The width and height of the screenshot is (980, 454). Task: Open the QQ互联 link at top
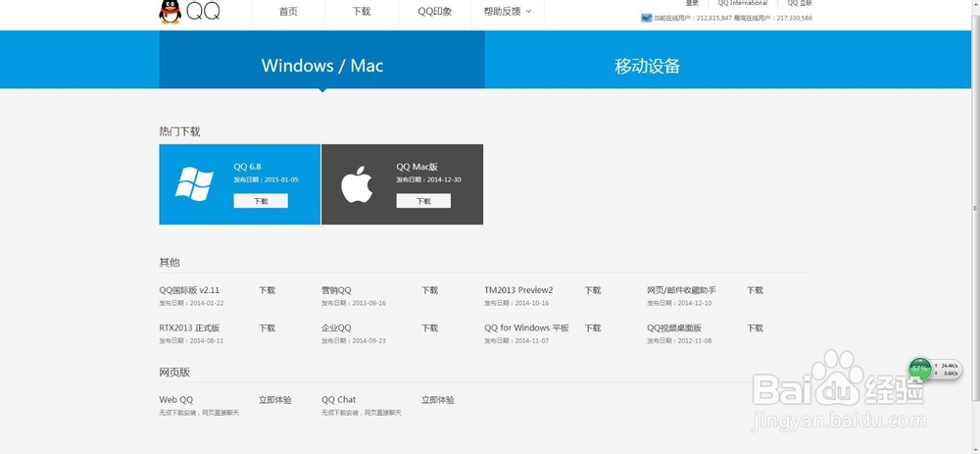point(800,3)
